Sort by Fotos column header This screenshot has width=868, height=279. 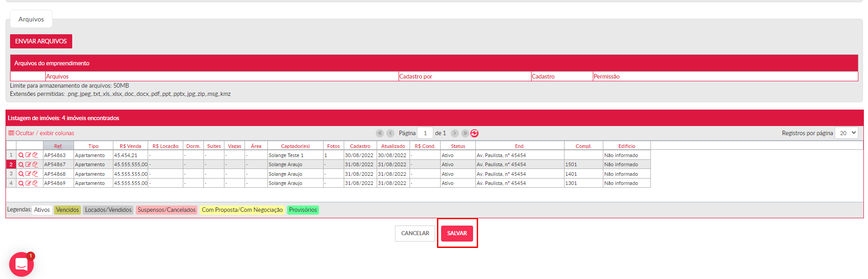click(x=334, y=146)
